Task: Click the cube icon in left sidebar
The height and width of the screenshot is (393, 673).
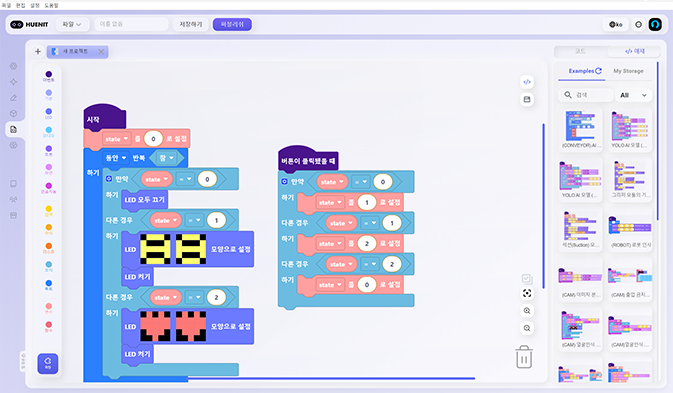Action: coord(14,114)
